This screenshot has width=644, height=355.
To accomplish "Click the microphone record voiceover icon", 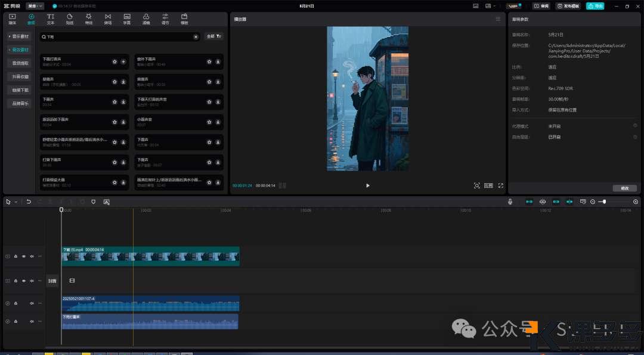I will pos(510,202).
